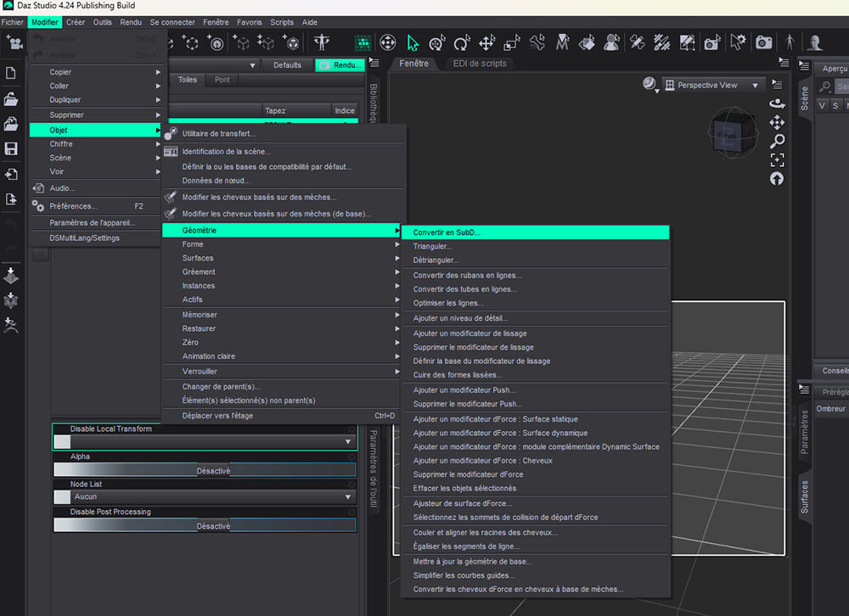This screenshot has width=849, height=616.
Task: Click the Open file folder icon
Action: pyautogui.click(x=11, y=99)
